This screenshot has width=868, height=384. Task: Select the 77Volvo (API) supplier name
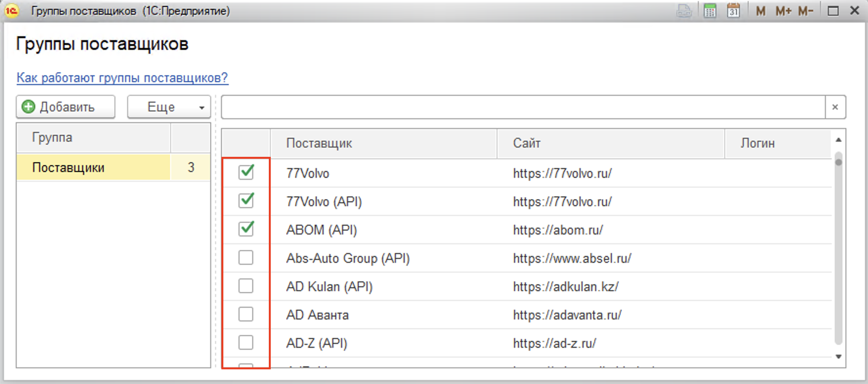[x=324, y=202]
